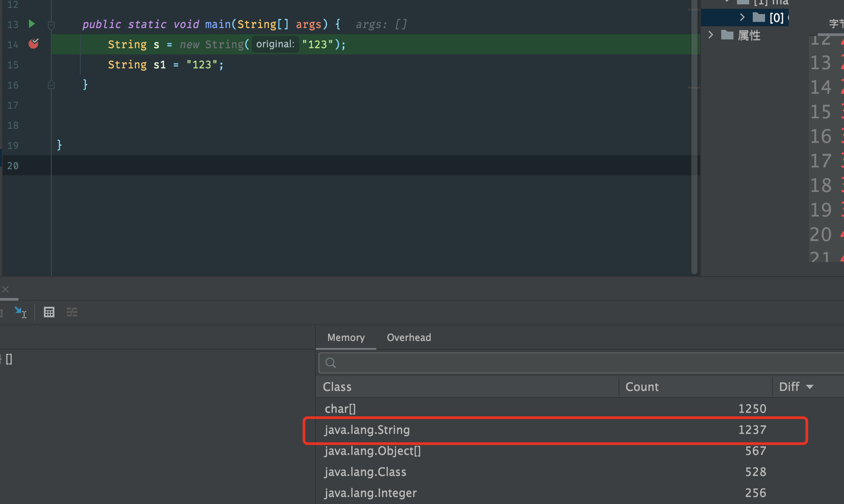Select the char[] class row

580,408
